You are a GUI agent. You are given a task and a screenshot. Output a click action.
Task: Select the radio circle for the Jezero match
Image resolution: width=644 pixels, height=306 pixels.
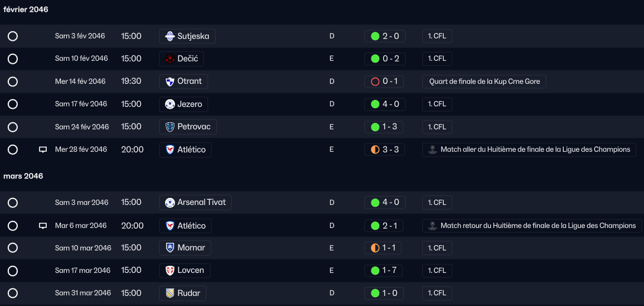tap(13, 104)
